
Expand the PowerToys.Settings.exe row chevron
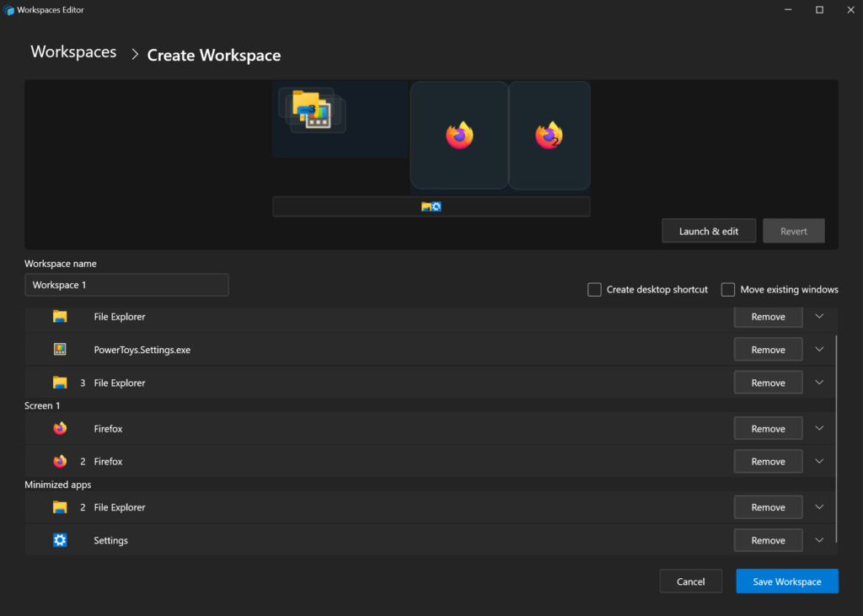(x=818, y=349)
